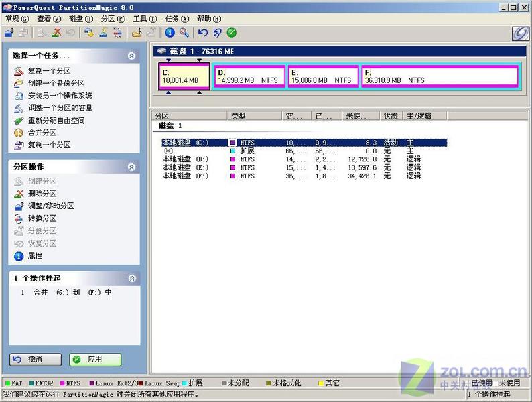
Task: Select the 本地磁盘 (E:) row in list
Action: point(304,167)
